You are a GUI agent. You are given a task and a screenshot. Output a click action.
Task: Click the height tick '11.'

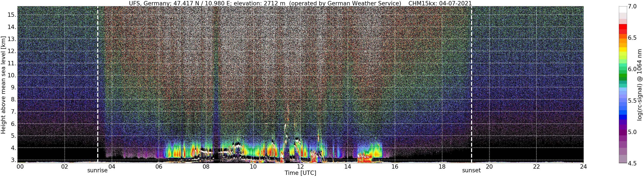(12, 63)
